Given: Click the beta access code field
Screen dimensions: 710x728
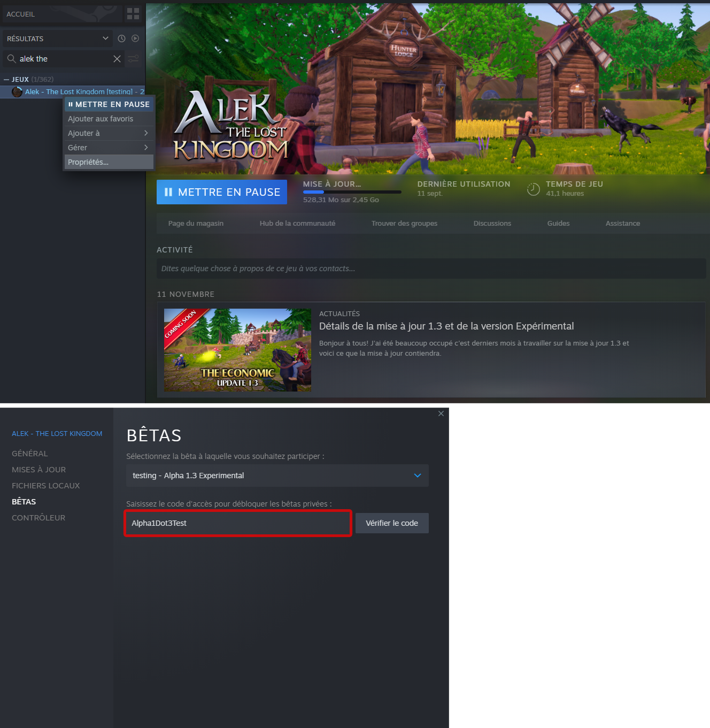Looking at the screenshot, I should pyautogui.click(x=238, y=523).
